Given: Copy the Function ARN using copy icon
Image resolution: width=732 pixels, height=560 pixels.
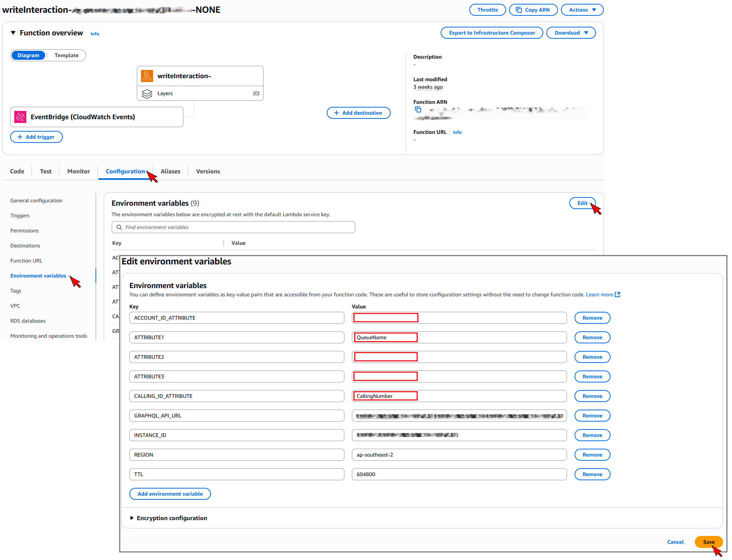Looking at the screenshot, I should click(x=418, y=109).
